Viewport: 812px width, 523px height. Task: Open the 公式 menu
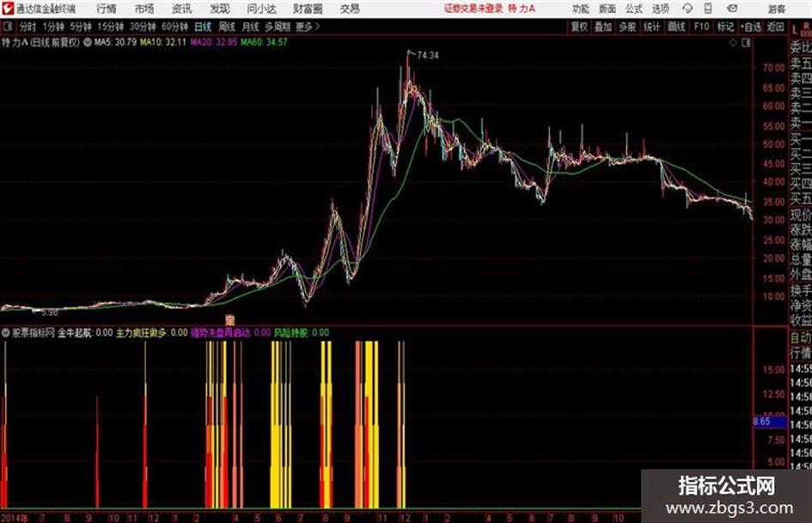(634, 9)
